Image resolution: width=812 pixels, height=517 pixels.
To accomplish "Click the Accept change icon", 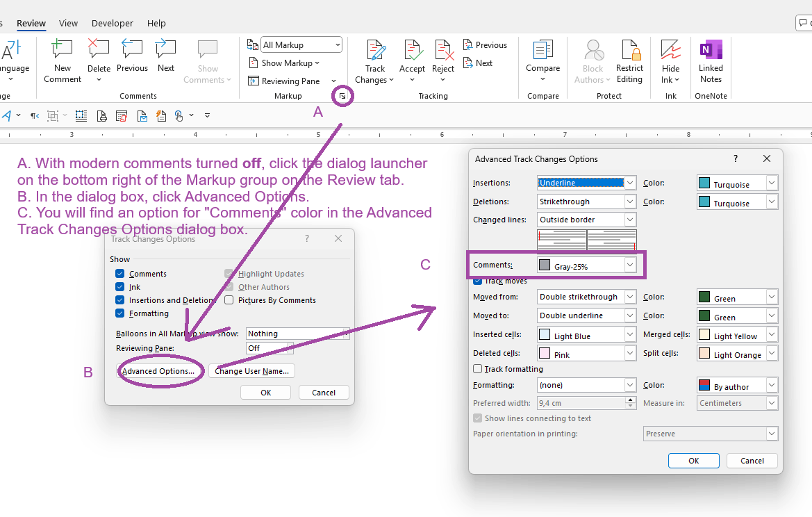I will click(412, 50).
